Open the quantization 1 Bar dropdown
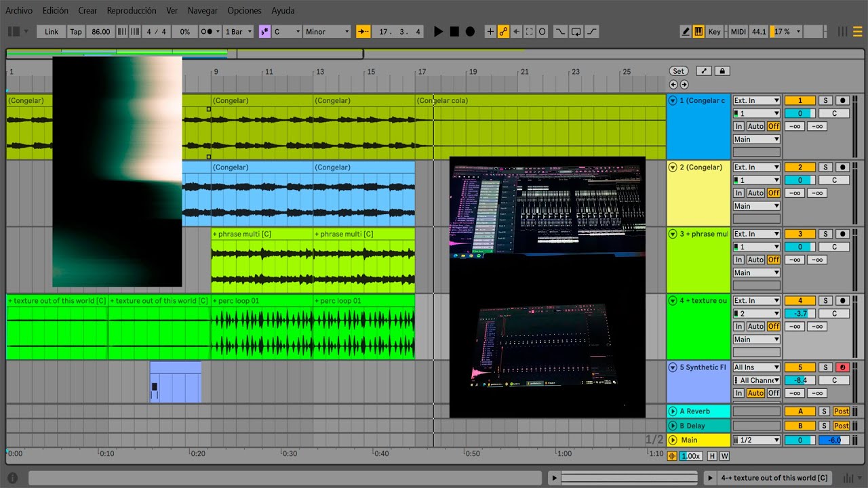The height and width of the screenshot is (488, 868). coord(238,32)
